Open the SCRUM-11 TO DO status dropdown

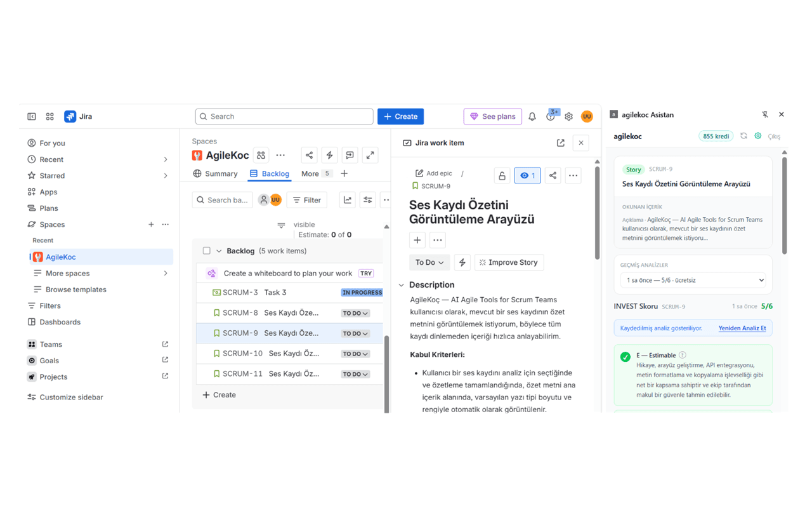(355, 374)
